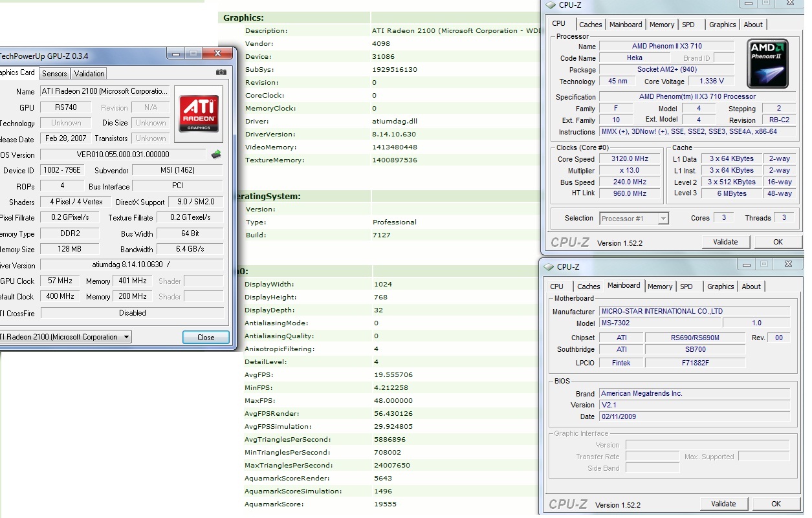812x518 pixels.
Task: Click the Close button in GPU-Z
Action: coord(206,338)
